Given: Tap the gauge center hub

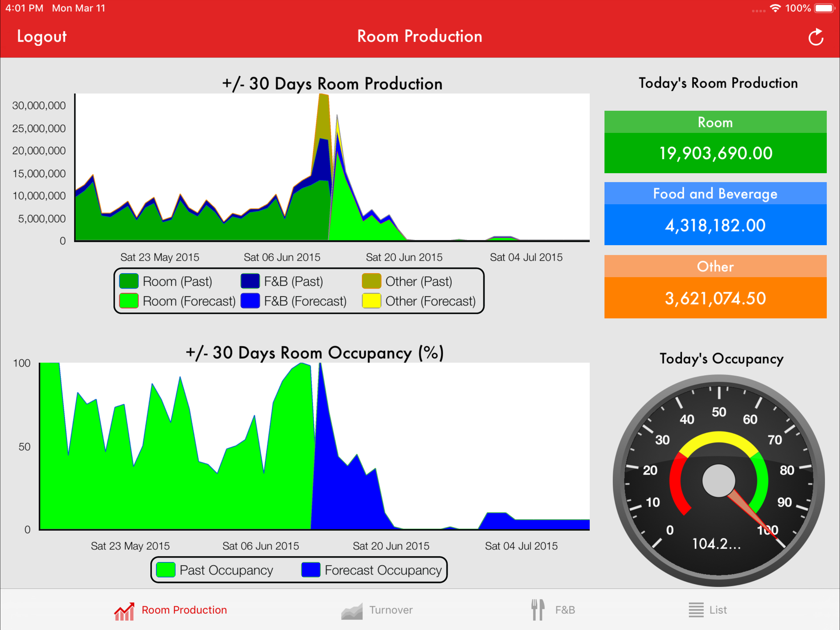Looking at the screenshot, I should pos(719,481).
